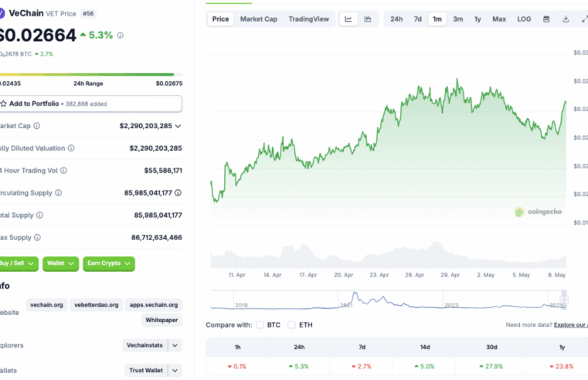Switch to line chart view icon
This screenshot has height=380, width=588.
click(x=348, y=19)
